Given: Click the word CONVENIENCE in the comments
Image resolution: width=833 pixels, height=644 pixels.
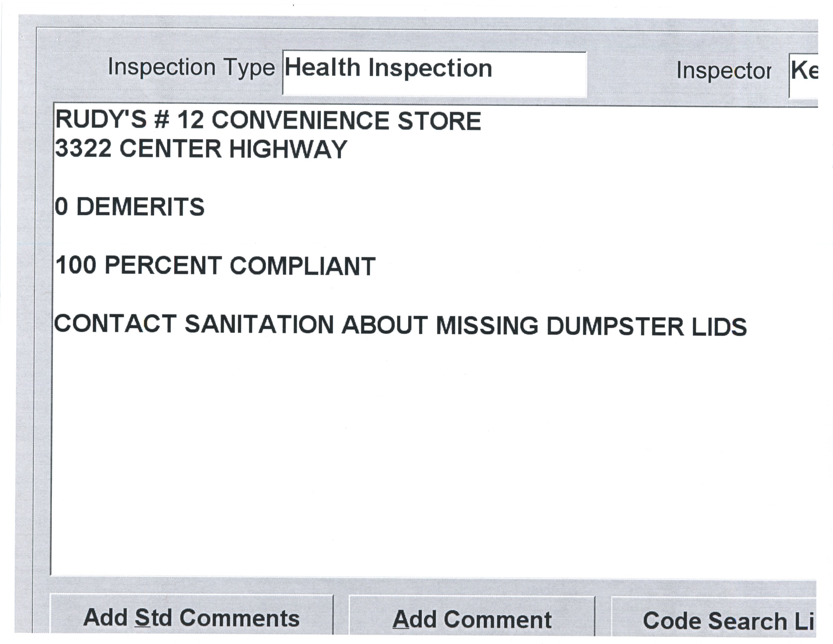Looking at the screenshot, I should tap(300, 120).
